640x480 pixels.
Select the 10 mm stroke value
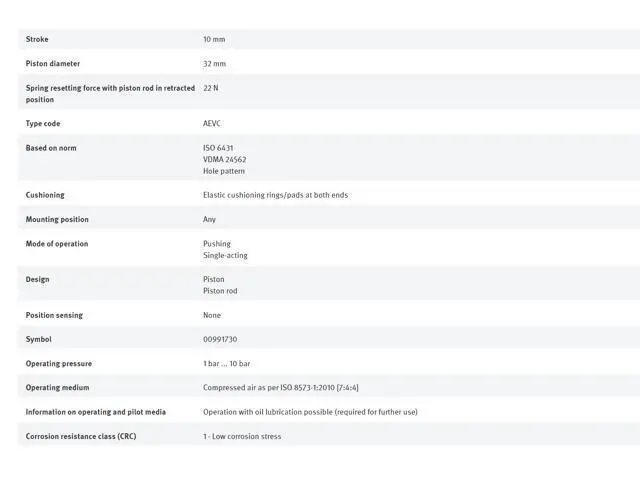coord(214,39)
